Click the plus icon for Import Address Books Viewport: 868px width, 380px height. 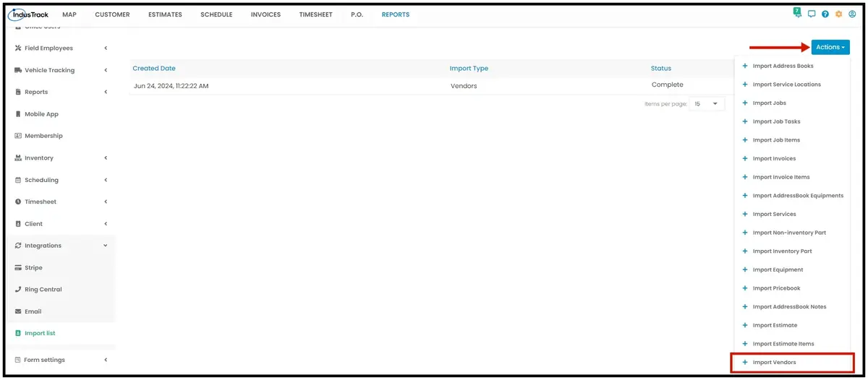pos(745,66)
